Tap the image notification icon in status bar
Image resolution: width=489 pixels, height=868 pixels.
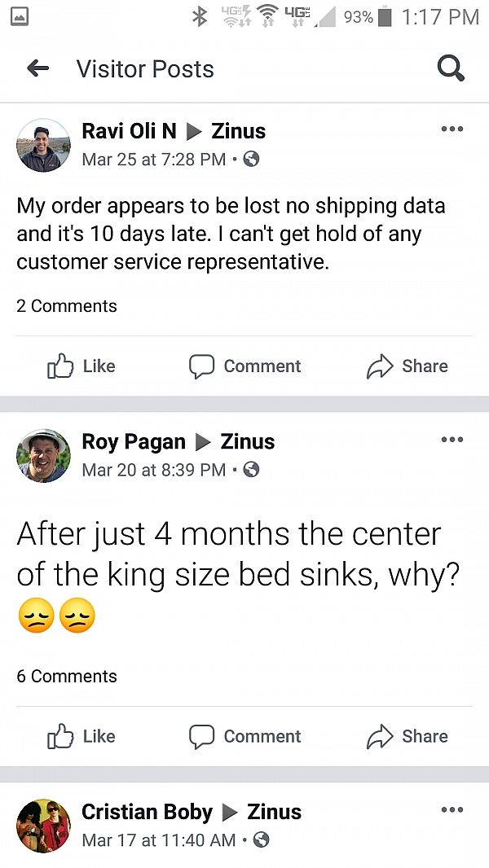pos(19,17)
